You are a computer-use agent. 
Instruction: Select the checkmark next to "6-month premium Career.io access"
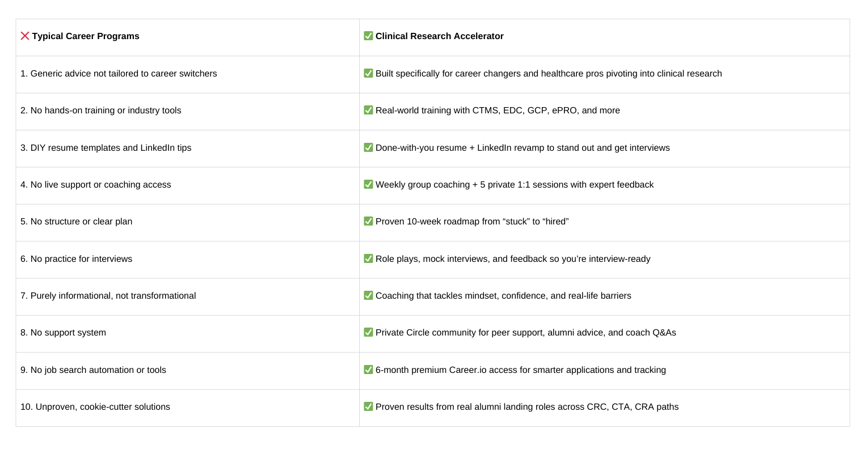tap(368, 370)
